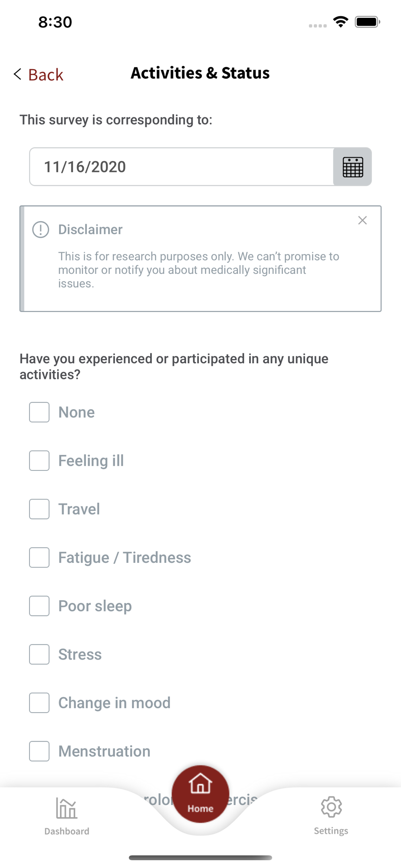Dismiss the Disclaimer notice with X
401x868 pixels.
point(362,220)
